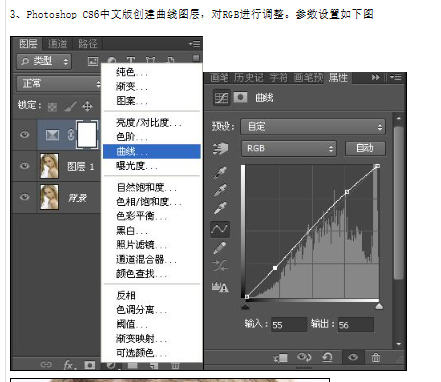This screenshot has height=382, width=441.
Task: Select the lower curve control point
Action: pos(275,268)
